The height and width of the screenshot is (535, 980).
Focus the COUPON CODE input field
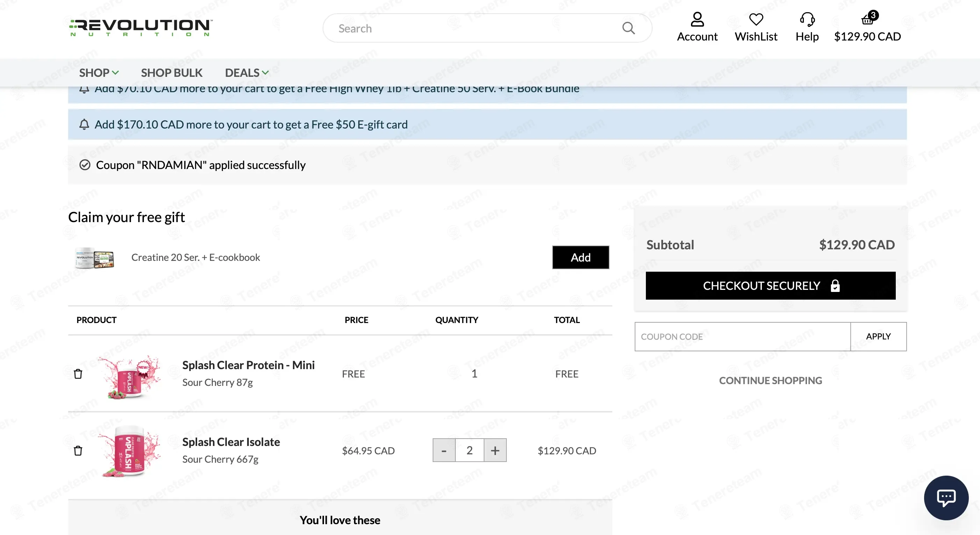(x=743, y=337)
